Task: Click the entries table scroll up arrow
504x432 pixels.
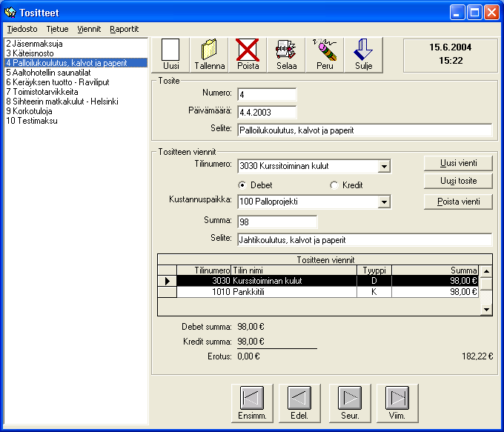Action: tap(486, 271)
